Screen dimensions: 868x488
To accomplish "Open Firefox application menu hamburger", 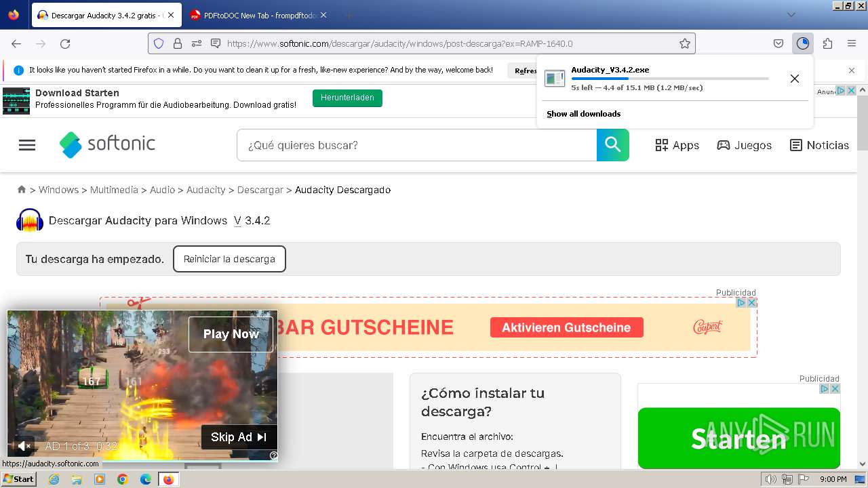I will coord(852,43).
